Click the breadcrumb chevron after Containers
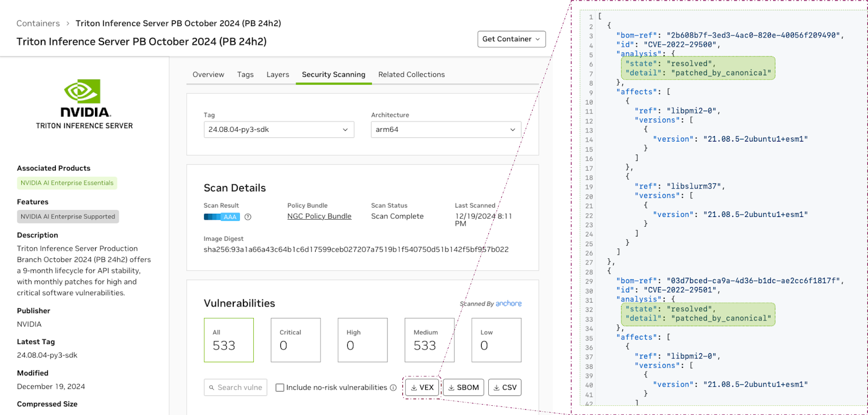This screenshot has height=415, width=868. [68, 24]
